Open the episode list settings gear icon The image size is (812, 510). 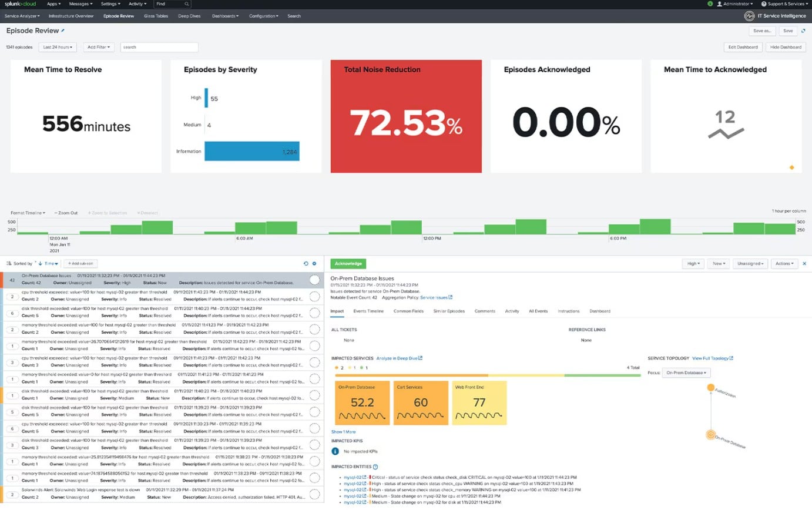tap(315, 263)
